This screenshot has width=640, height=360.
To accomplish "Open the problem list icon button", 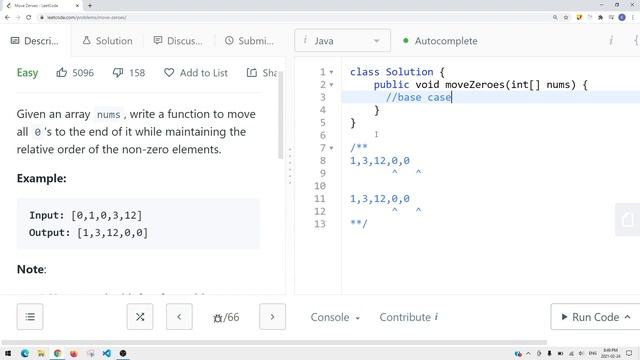I will coord(30,317).
